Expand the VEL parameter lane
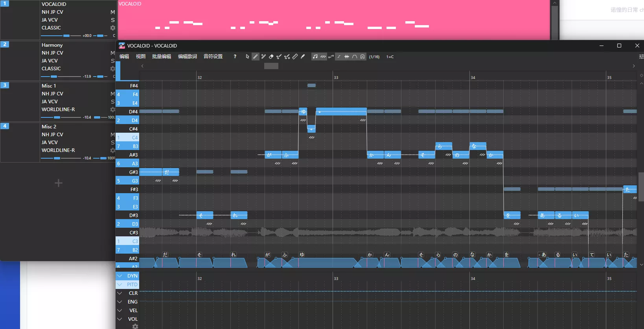 coord(120,311)
